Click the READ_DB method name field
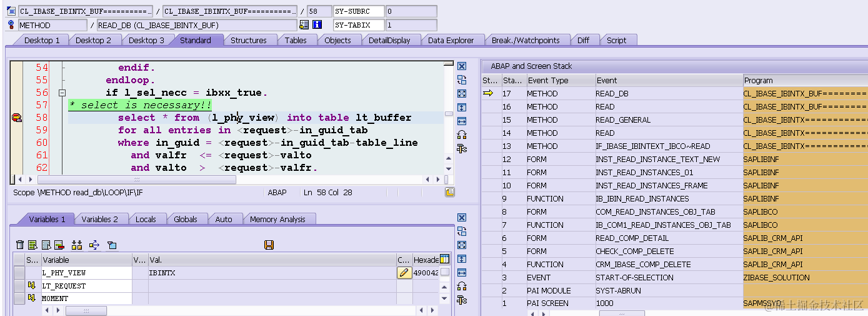 point(197,25)
